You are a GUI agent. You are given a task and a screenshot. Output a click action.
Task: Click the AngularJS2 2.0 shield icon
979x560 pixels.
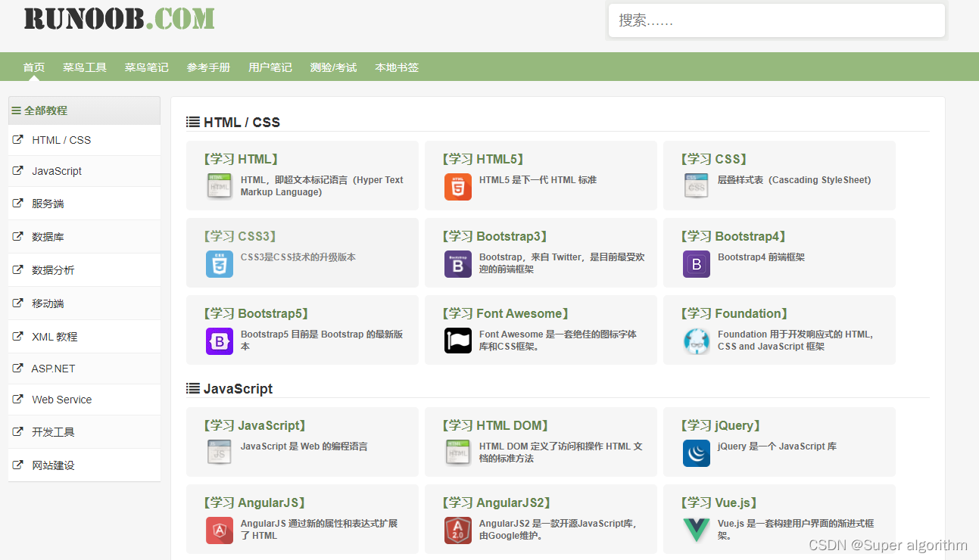tap(458, 530)
